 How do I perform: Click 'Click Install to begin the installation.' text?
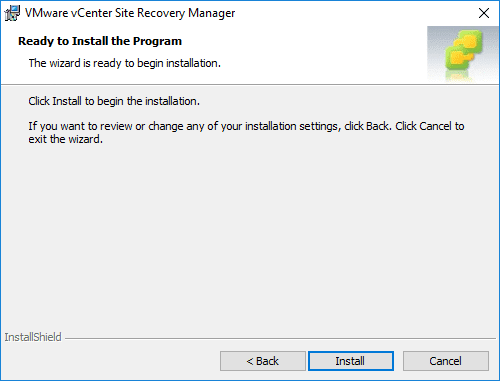point(114,101)
